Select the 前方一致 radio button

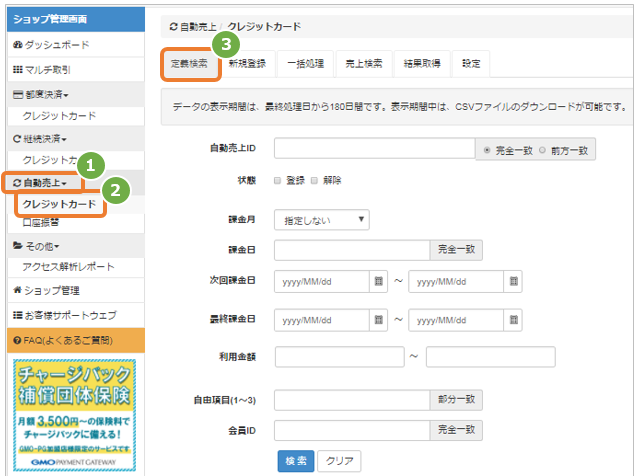coord(542,150)
